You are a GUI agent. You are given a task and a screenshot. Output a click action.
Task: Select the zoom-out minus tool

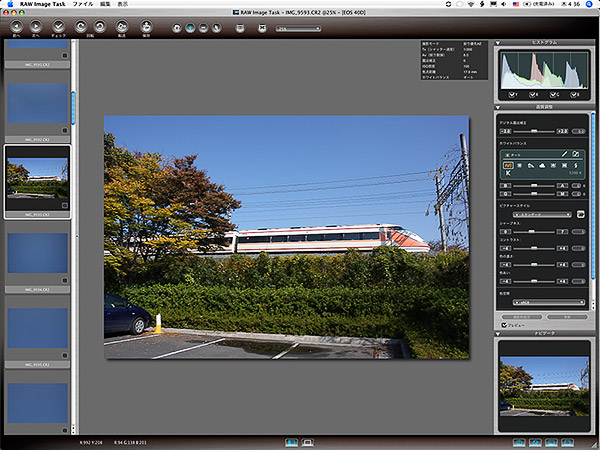(x=204, y=28)
